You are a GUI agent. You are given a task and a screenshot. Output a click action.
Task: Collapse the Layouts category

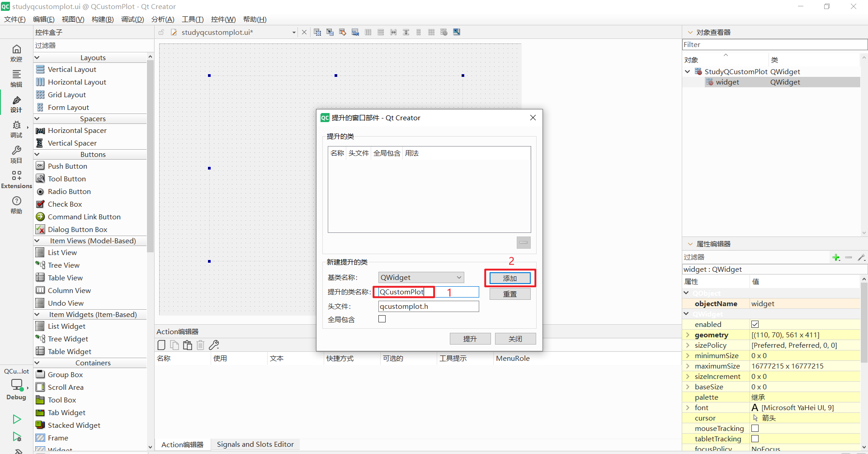(37, 57)
